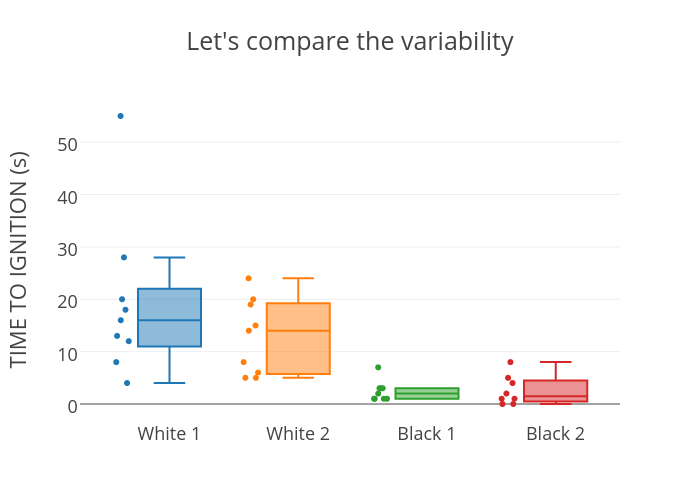Select the red Black 2 box
This screenshot has height=500, width=700.
coord(555,391)
